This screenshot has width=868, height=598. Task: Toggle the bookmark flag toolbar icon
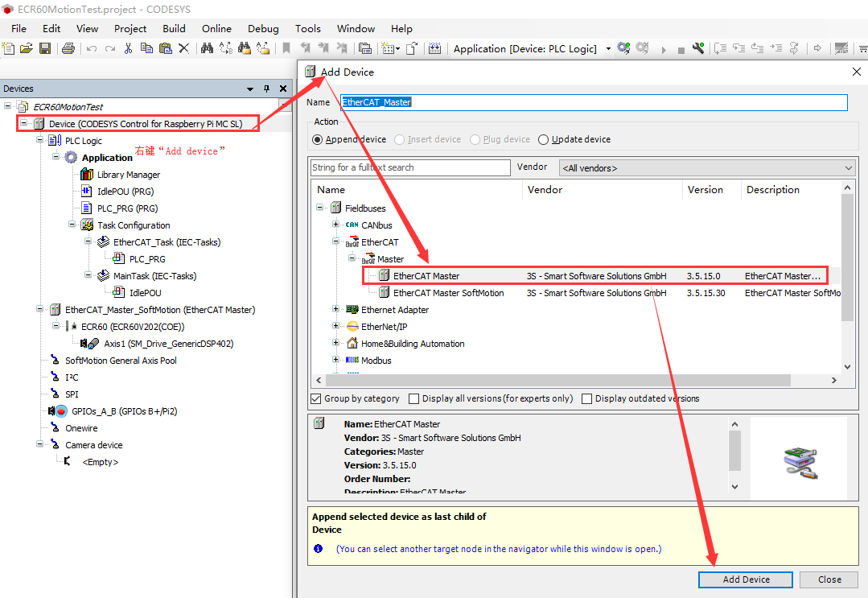coord(286,49)
